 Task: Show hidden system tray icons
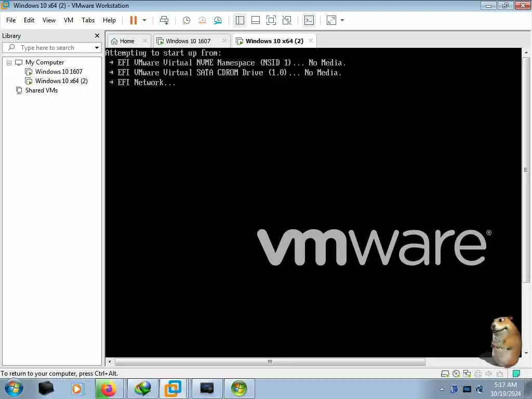tap(442, 390)
